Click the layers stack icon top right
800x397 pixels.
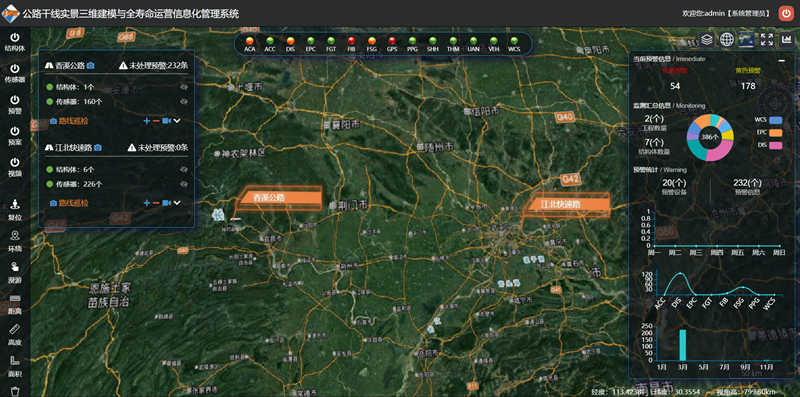pos(707,40)
